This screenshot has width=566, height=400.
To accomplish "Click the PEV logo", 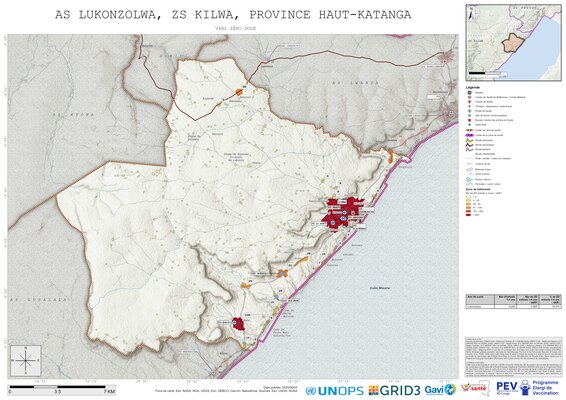I will pyautogui.click(x=507, y=387).
